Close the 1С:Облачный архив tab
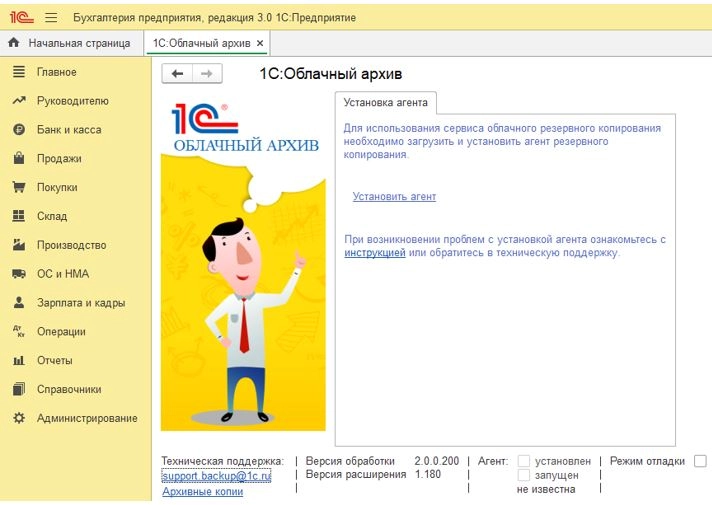Screen dimensions: 712x505 (x=260, y=43)
